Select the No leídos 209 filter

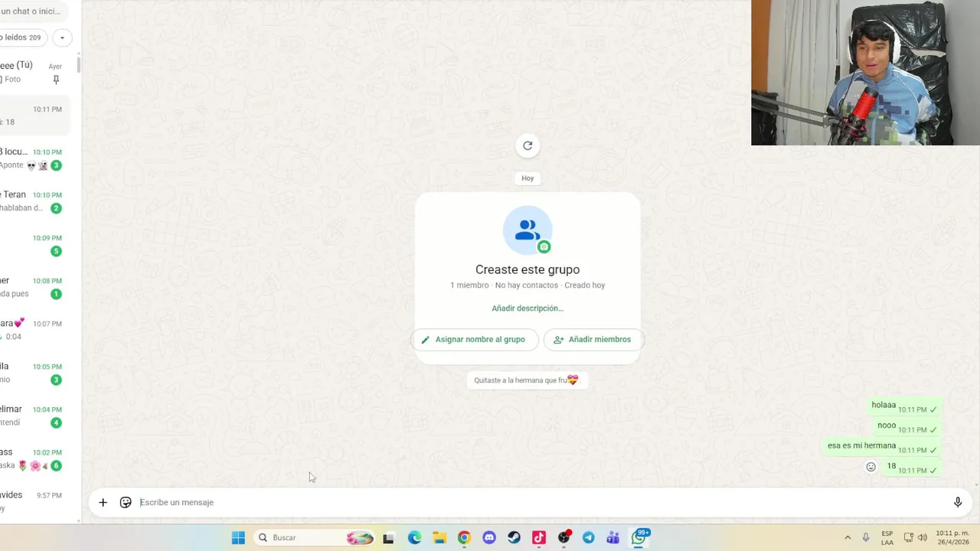21,37
